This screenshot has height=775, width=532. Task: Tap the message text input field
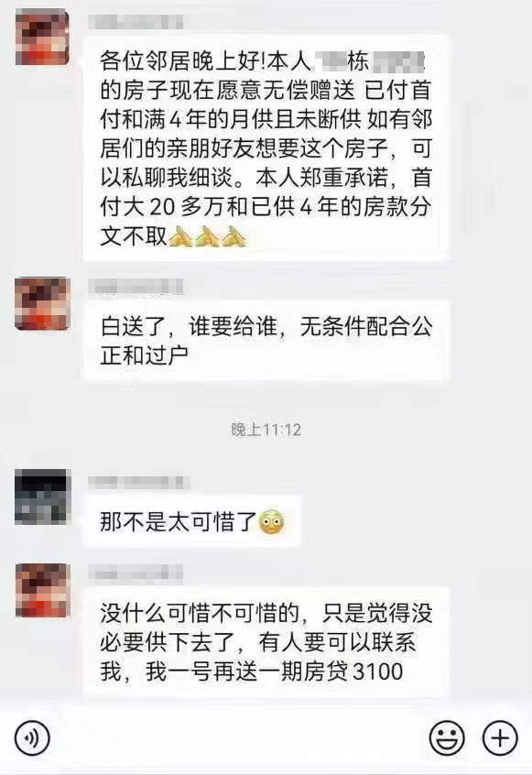click(239, 738)
